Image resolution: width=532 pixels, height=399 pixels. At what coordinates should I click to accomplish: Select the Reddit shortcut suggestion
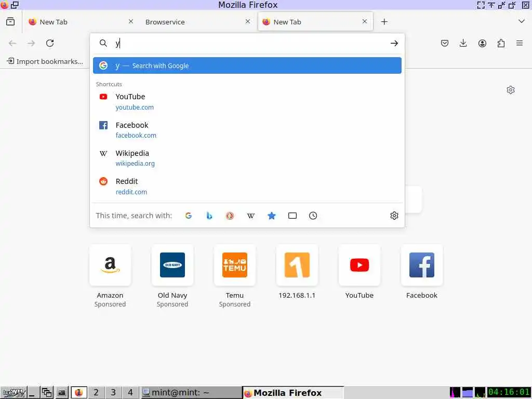click(x=247, y=187)
